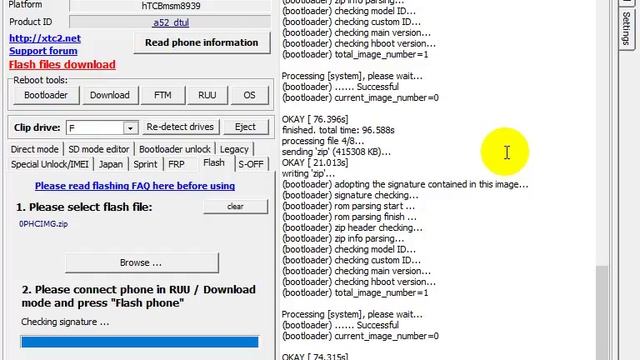Reboot phone into Download mode
Image resolution: width=640 pixels, height=360 pixels.
click(110, 95)
